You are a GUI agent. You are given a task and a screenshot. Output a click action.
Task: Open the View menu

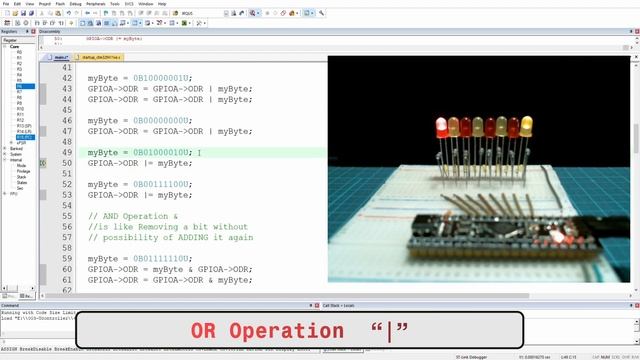click(x=30, y=4)
